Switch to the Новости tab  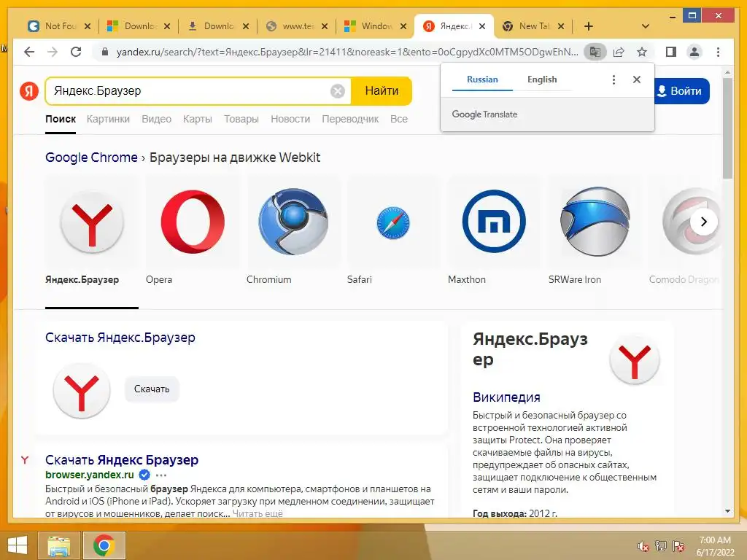(x=290, y=119)
